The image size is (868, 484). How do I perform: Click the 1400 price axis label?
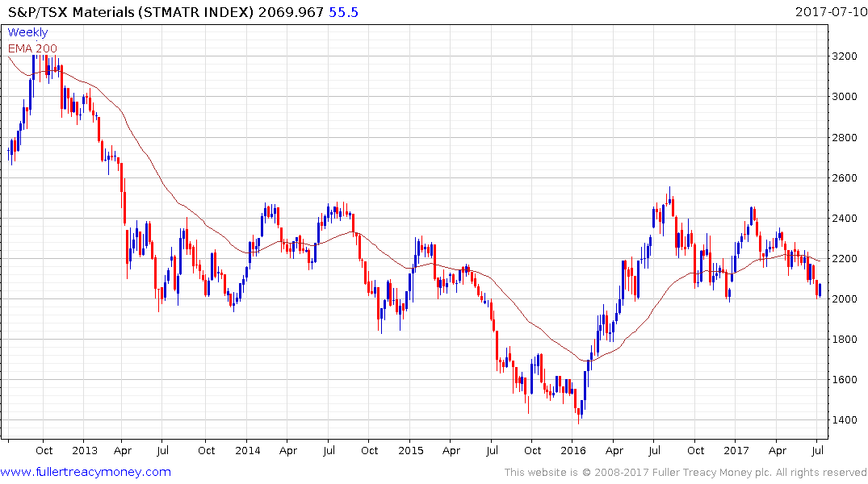tap(845, 419)
